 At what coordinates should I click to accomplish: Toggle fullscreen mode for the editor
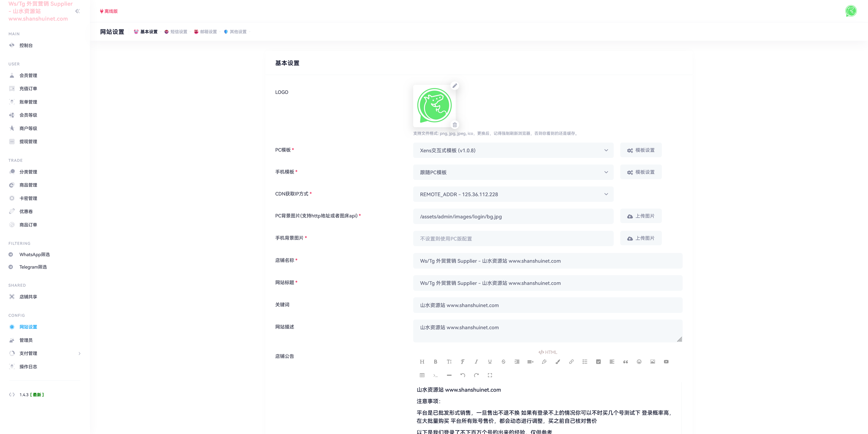490,375
